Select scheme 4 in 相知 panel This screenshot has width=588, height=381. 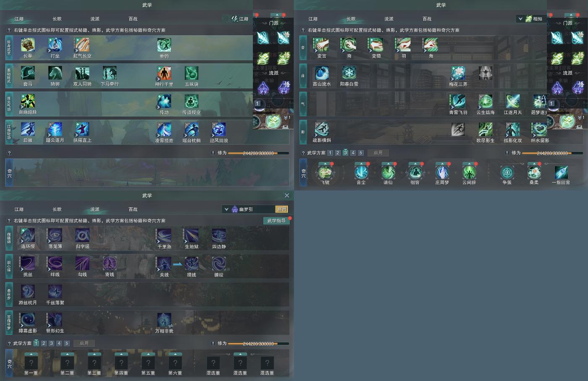point(353,153)
